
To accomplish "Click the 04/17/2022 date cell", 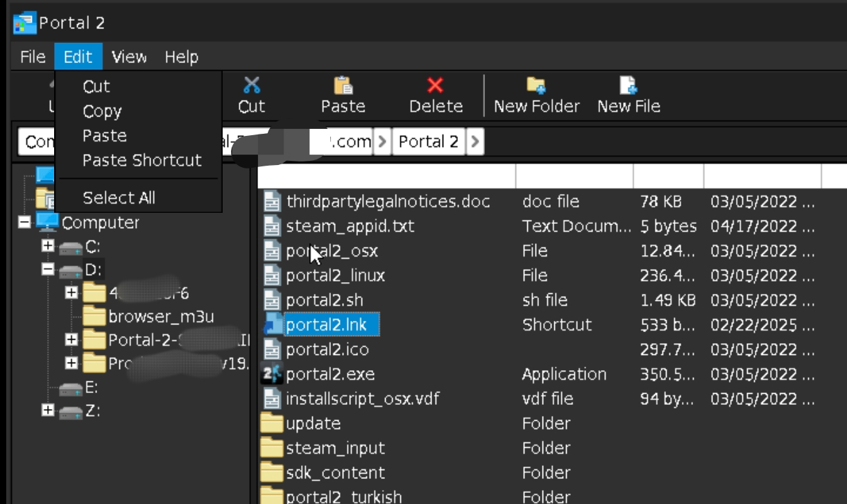I will [x=762, y=226].
